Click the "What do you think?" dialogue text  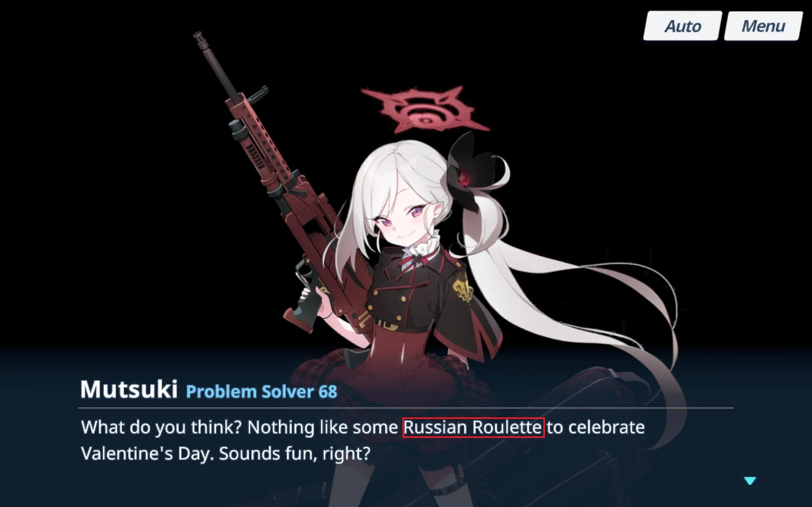[x=161, y=427]
